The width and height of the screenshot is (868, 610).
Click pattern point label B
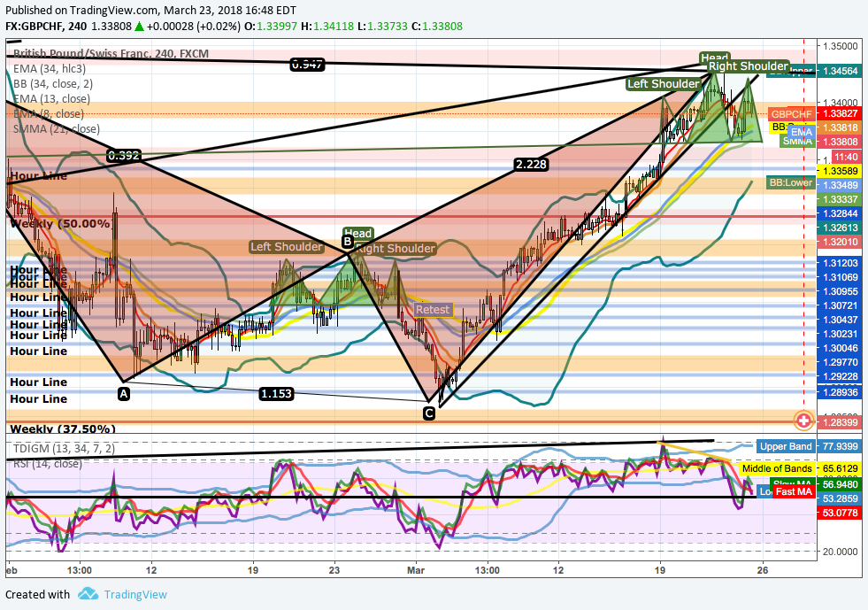click(347, 242)
